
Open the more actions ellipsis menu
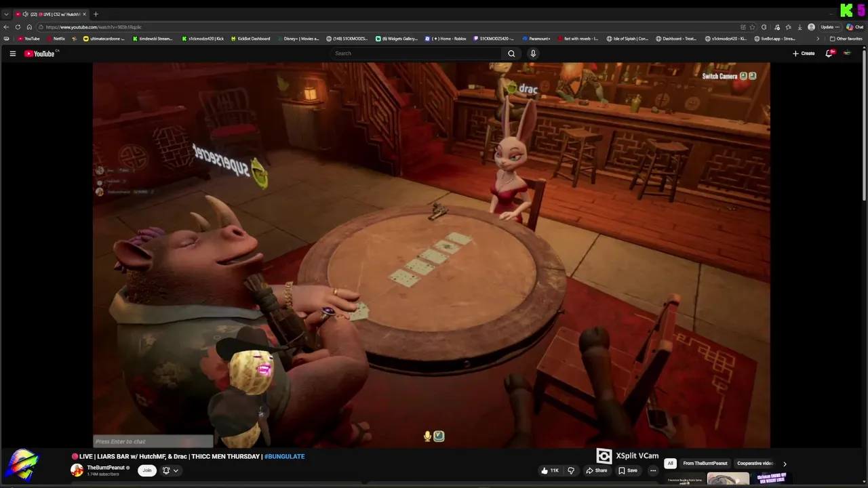tap(653, 470)
